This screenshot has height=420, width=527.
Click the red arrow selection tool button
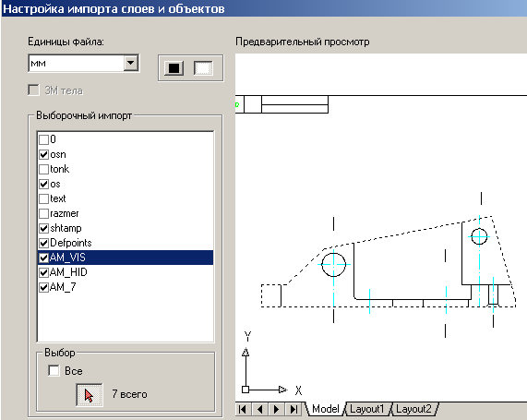pyautogui.click(x=90, y=395)
